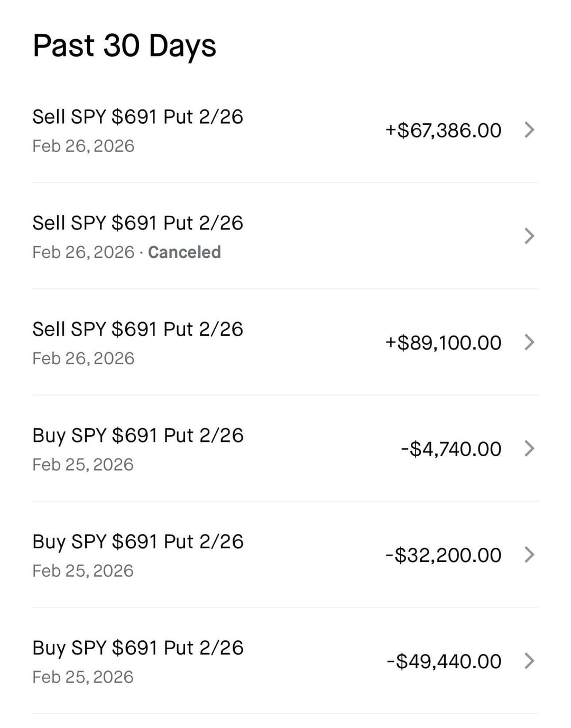Tap the -$4,740.00 amount
Screen dimensions: 571x728
click(451, 449)
